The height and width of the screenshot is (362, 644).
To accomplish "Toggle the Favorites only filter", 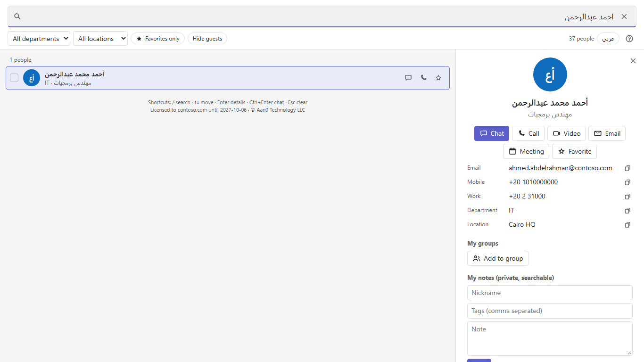I will (x=157, y=39).
